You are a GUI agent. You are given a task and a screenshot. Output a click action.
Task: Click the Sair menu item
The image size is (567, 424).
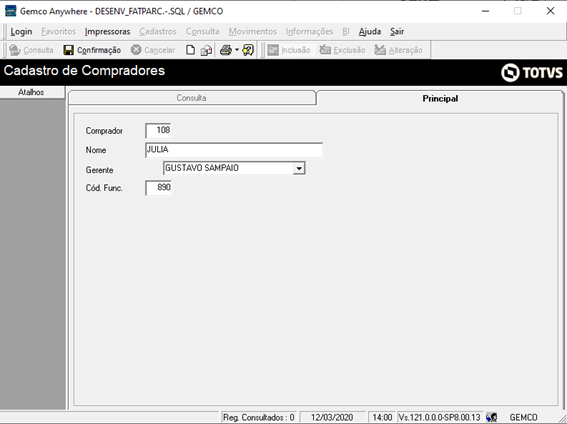(397, 32)
